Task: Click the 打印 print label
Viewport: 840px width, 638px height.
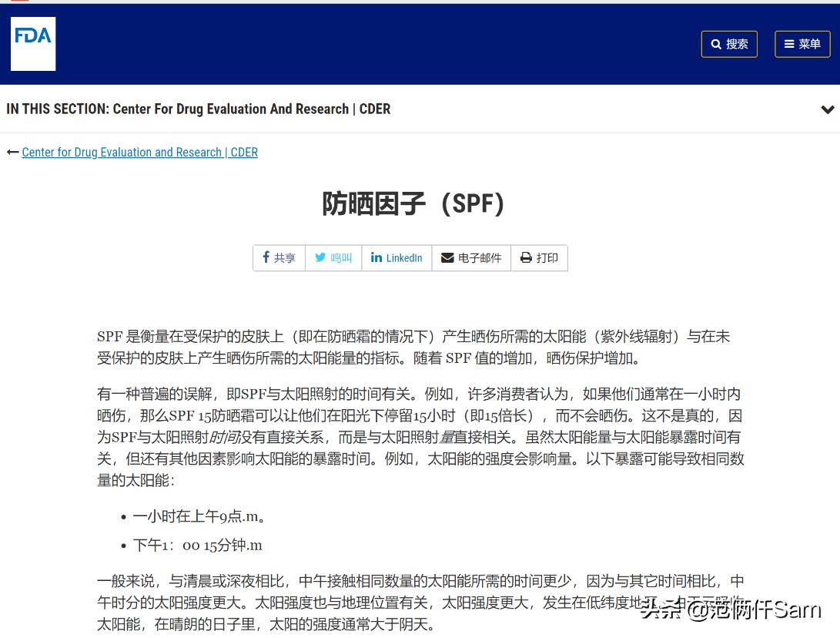Action: tap(547, 258)
